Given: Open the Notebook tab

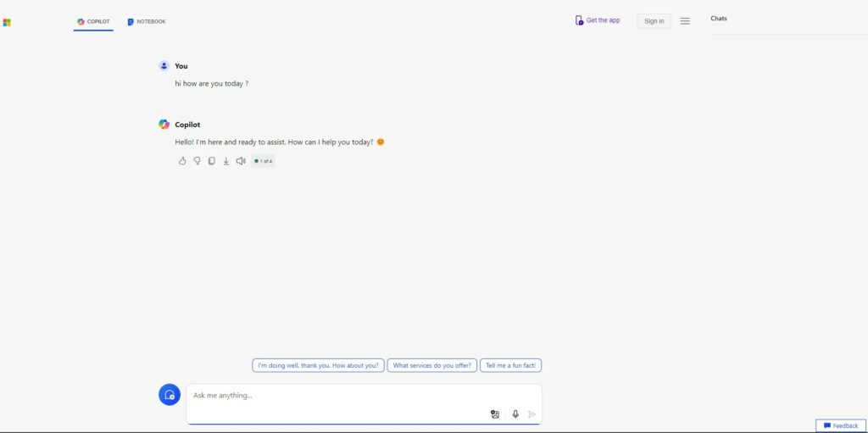Looking at the screenshot, I should [x=147, y=21].
